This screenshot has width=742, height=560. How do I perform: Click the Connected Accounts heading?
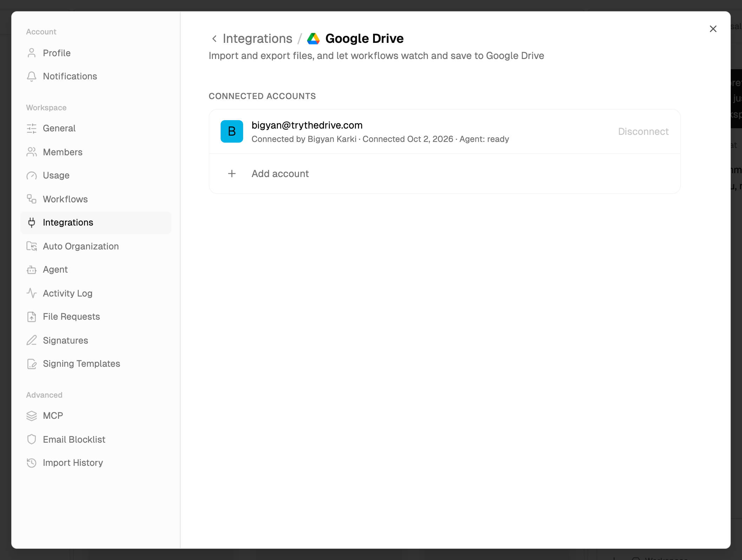[x=262, y=96]
